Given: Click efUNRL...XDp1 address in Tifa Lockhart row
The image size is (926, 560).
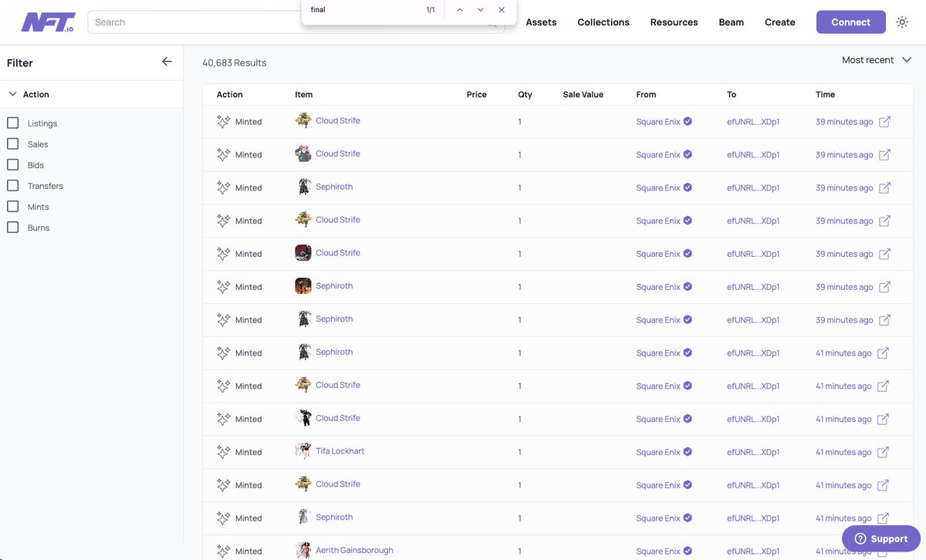Looking at the screenshot, I should [753, 452].
